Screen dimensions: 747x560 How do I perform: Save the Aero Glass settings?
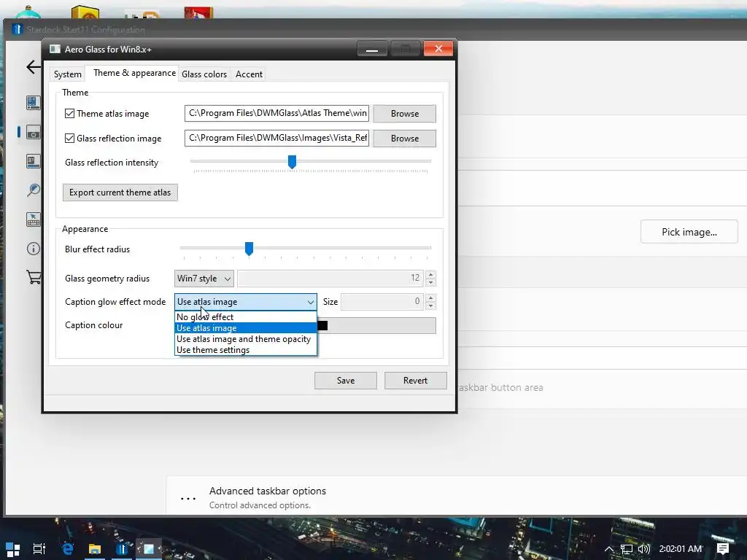(x=345, y=381)
